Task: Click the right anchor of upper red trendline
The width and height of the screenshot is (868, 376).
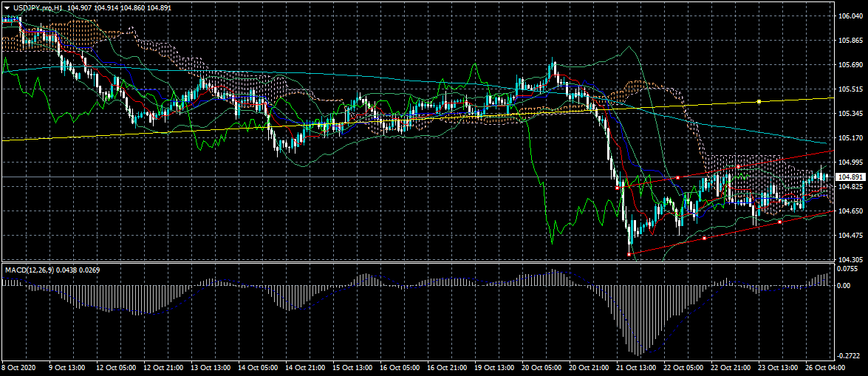Action: coord(739,167)
